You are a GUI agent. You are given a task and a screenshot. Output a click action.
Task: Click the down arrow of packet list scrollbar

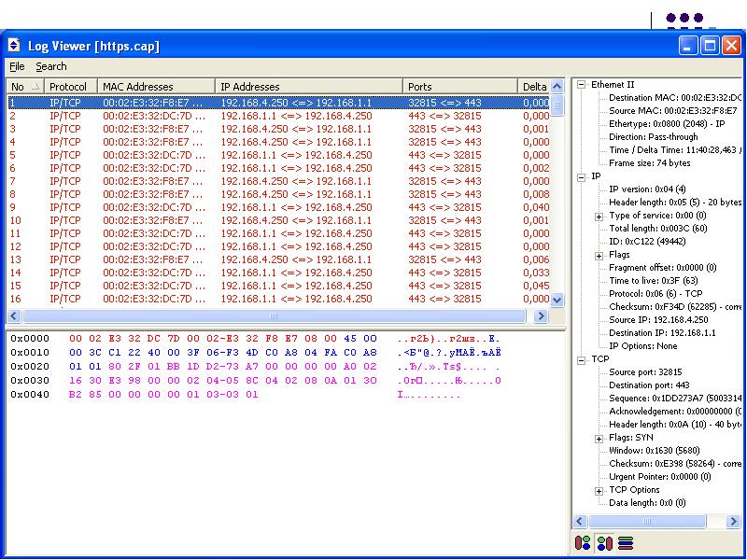[557, 300]
